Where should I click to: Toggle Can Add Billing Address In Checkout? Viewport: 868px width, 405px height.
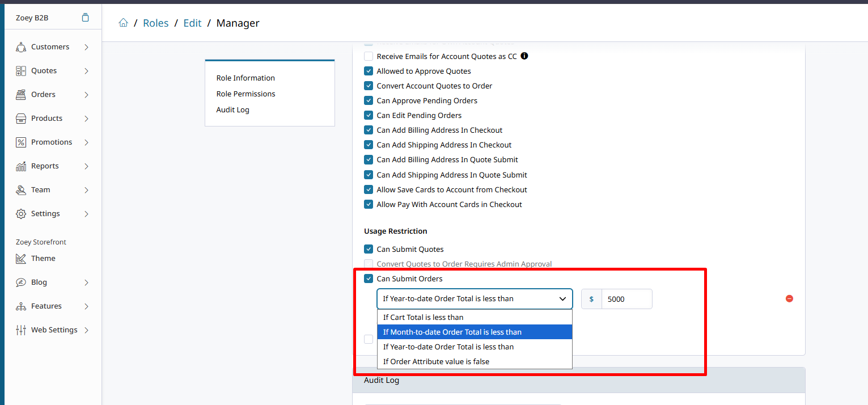[369, 130]
